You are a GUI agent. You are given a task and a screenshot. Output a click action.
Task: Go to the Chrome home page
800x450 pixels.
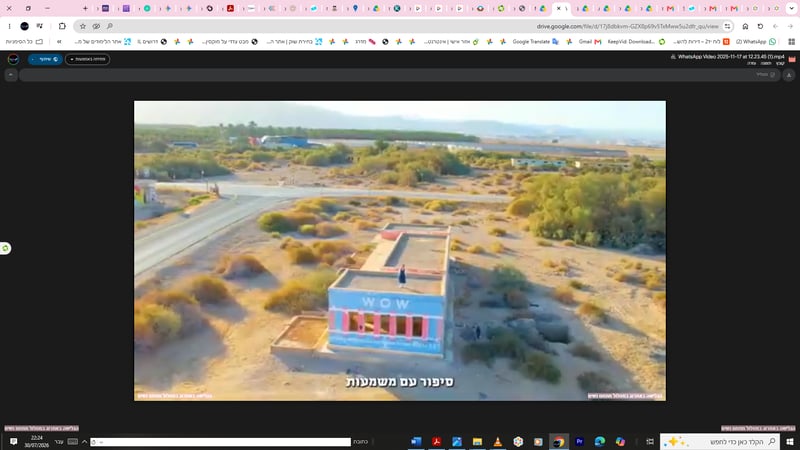tap(745, 26)
